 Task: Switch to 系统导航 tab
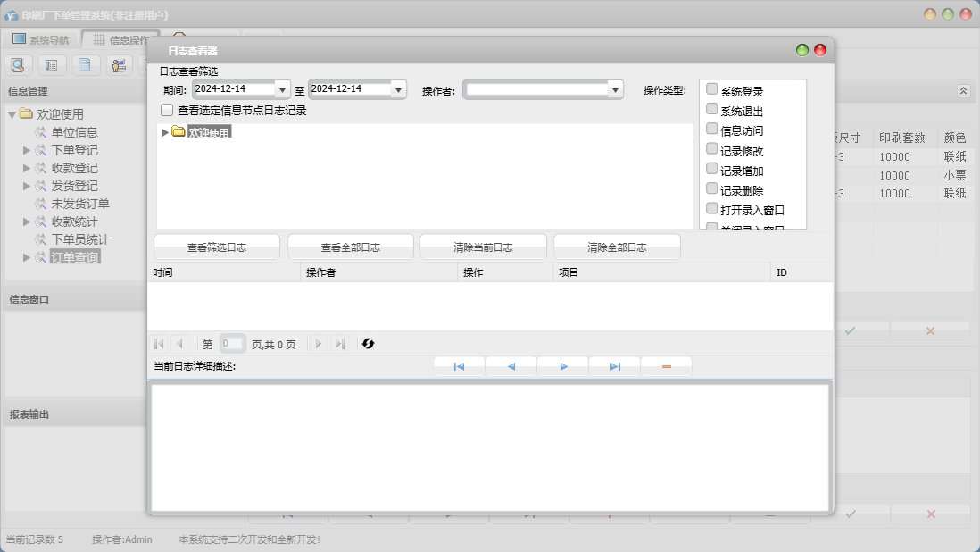pyautogui.click(x=41, y=39)
